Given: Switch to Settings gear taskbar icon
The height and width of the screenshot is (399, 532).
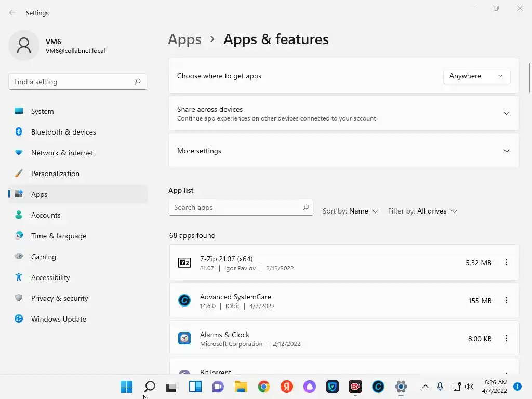Looking at the screenshot, I should point(401,387).
